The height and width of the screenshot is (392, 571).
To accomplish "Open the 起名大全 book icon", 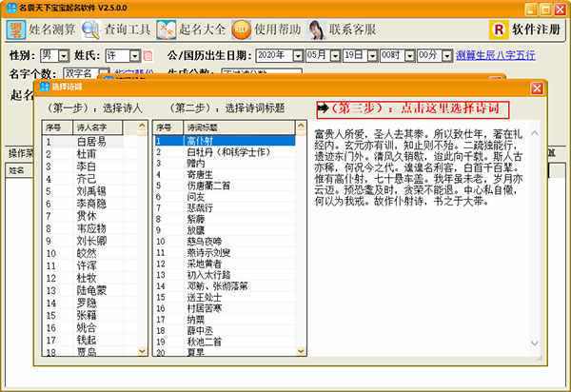I will click(x=166, y=29).
